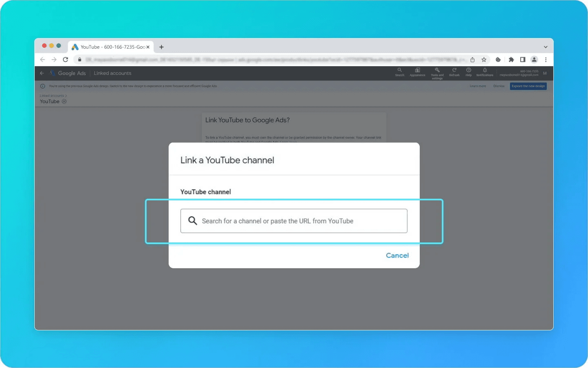This screenshot has width=588, height=368.
Task: Click the Link a YouTube channel dialog title
Action: (x=227, y=160)
